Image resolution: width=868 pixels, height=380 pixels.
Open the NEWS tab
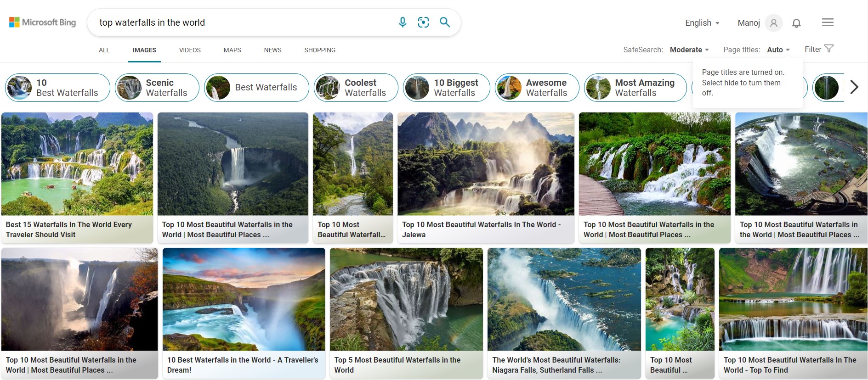pyautogui.click(x=272, y=50)
